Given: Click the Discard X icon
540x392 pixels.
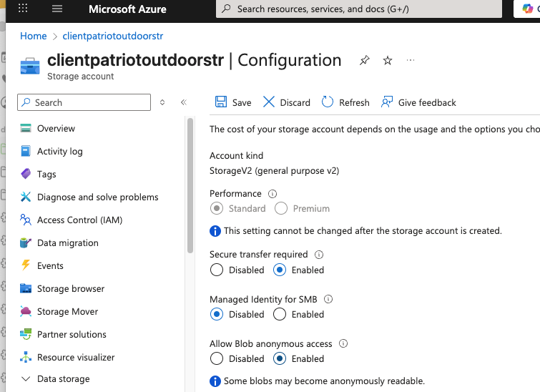Looking at the screenshot, I should point(269,102).
